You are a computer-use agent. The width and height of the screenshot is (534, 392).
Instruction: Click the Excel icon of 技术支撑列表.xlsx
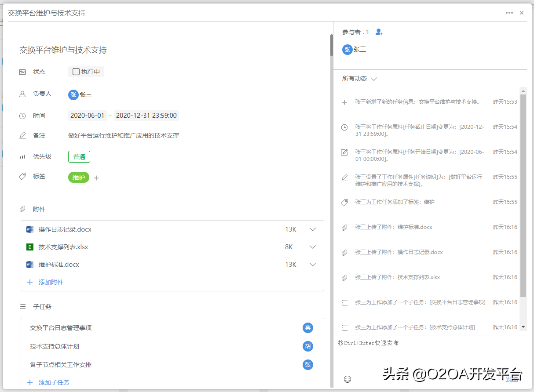pos(29,247)
